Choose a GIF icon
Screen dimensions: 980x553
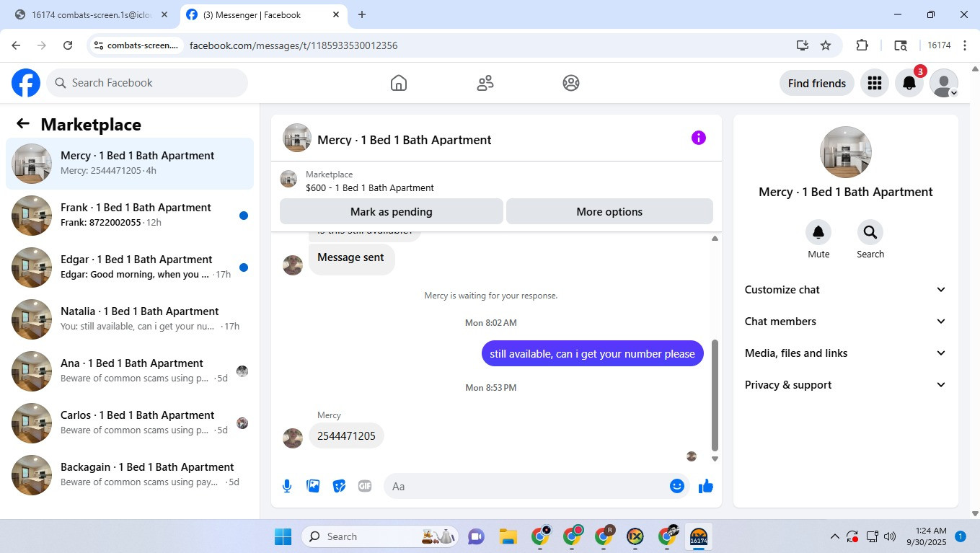(x=365, y=486)
